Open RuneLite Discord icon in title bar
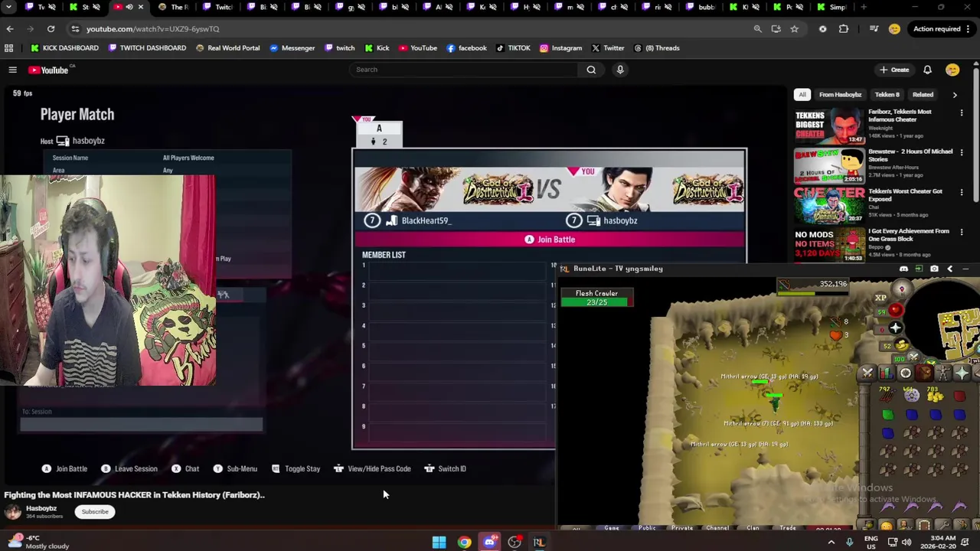Image resolution: width=980 pixels, height=551 pixels. click(x=903, y=269)
